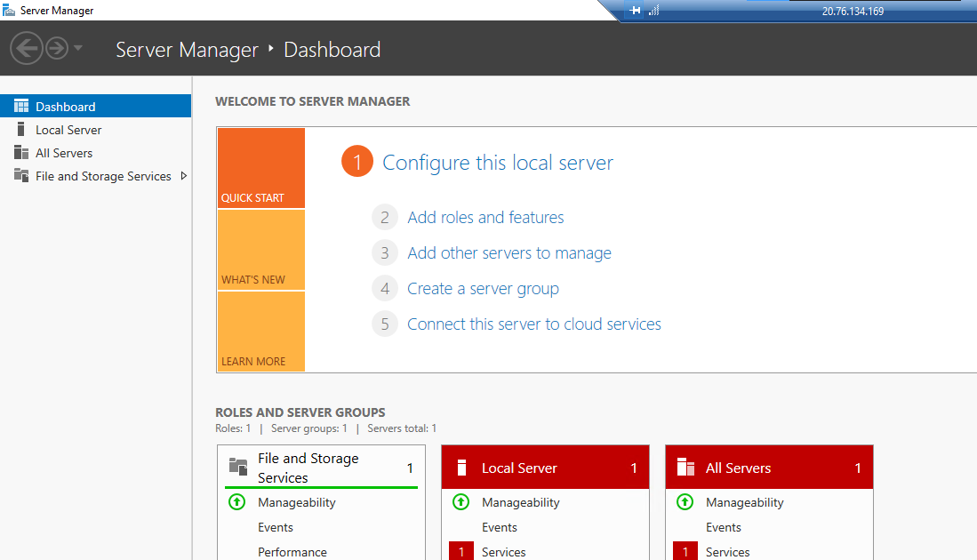Screen dimensions: 977x560
Task: Click Add other servers to manage
Action: pos(509,252)
